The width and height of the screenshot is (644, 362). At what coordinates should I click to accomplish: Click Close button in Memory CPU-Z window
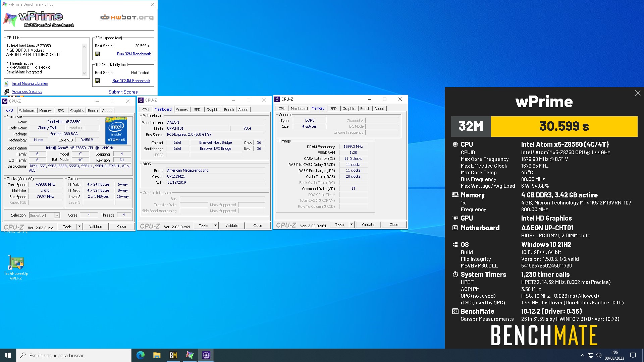[x=394, y=225]
